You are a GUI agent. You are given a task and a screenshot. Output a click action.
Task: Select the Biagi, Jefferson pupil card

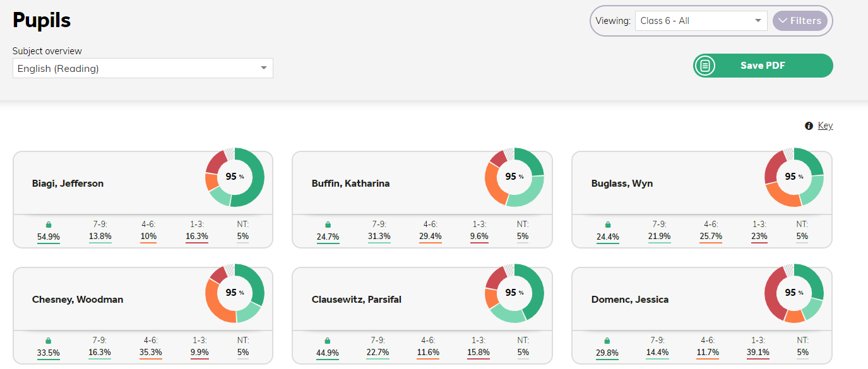(143, 199)
